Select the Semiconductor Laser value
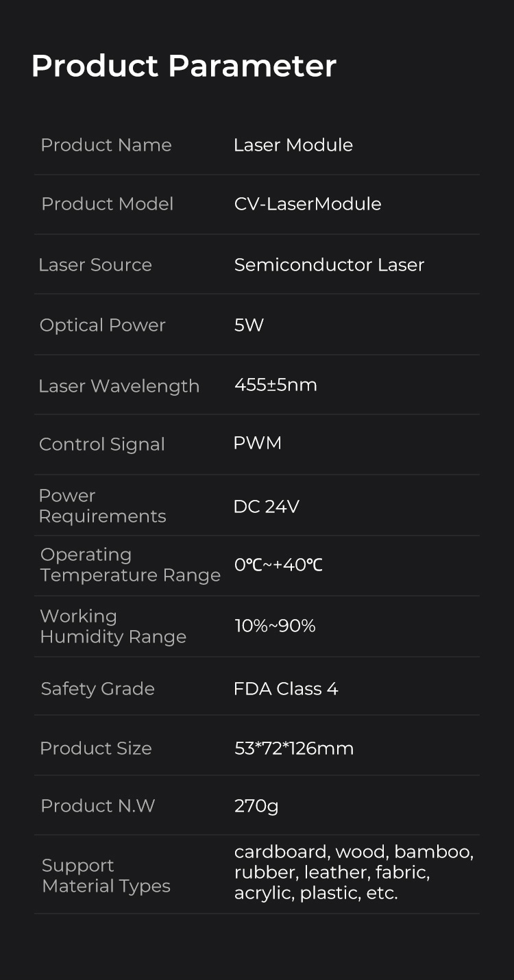514x980 pixels. pos(329,265)
